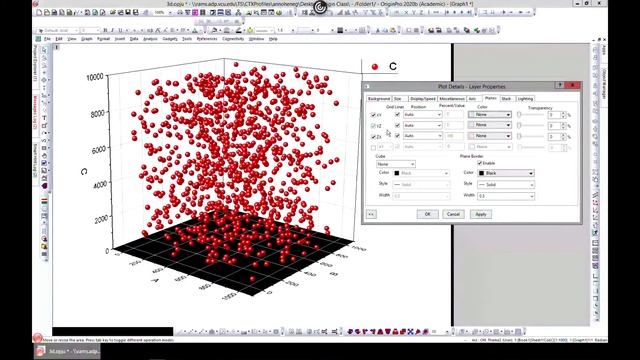Screen dimensions: 640x360
Task: Select the Pointer tool in left toolbar
Action: pyautogui.click(x=44, y=50)
